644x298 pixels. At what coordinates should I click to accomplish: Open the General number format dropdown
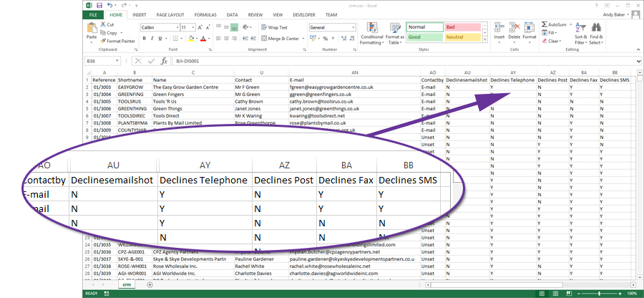pos(353,27)
